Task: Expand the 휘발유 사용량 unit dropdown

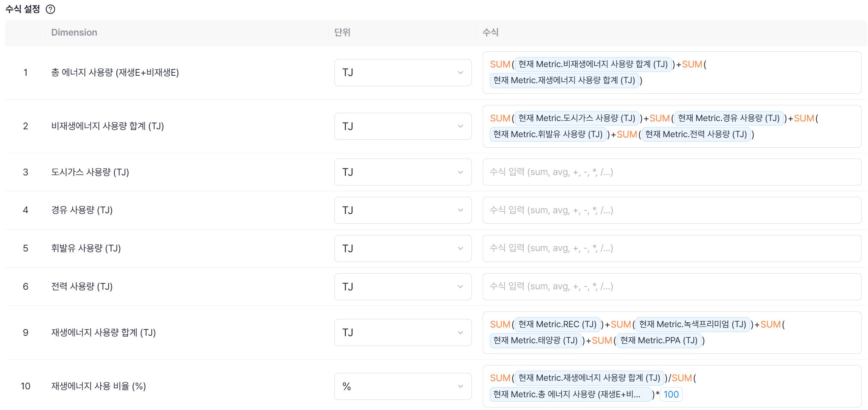Action: pyautogui.click(x=403, y=248)
